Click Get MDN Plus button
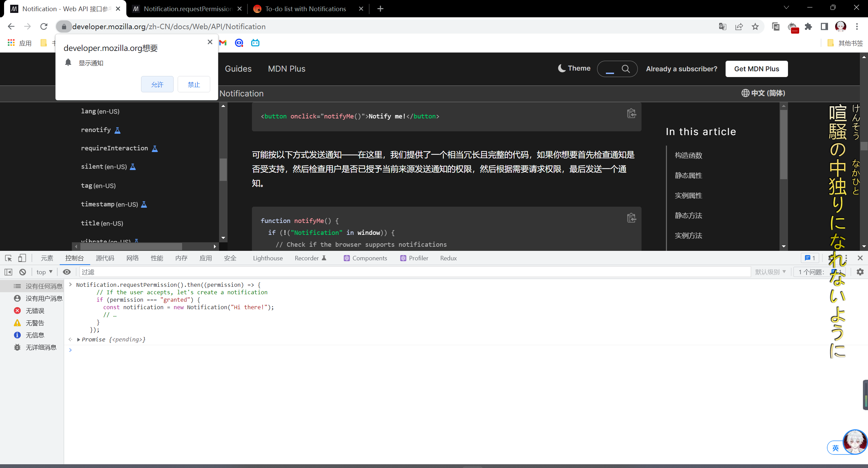This screenshot has width=868, height=468. (x=756, y=69)
